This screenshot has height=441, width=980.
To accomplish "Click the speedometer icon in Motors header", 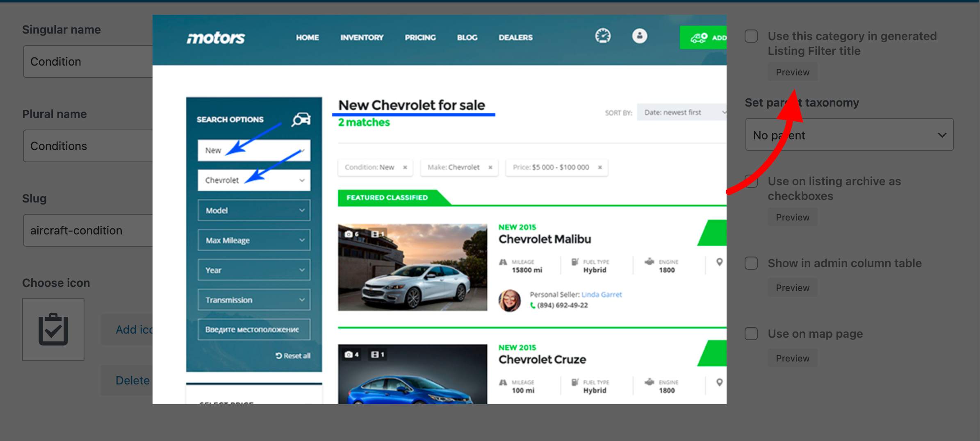I will 603,36.
